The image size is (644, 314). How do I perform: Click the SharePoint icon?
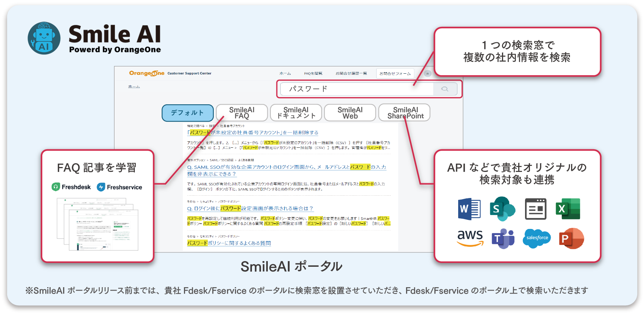[502, 209]
